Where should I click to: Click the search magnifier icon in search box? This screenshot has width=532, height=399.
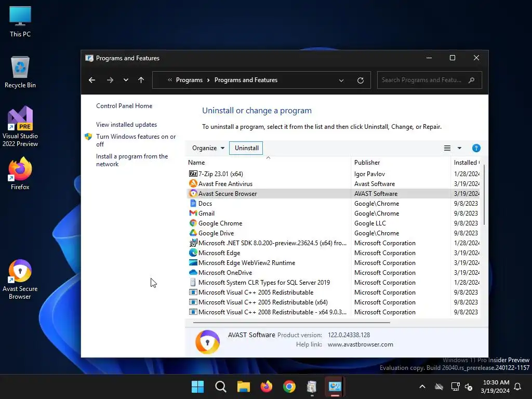(471, 80)
